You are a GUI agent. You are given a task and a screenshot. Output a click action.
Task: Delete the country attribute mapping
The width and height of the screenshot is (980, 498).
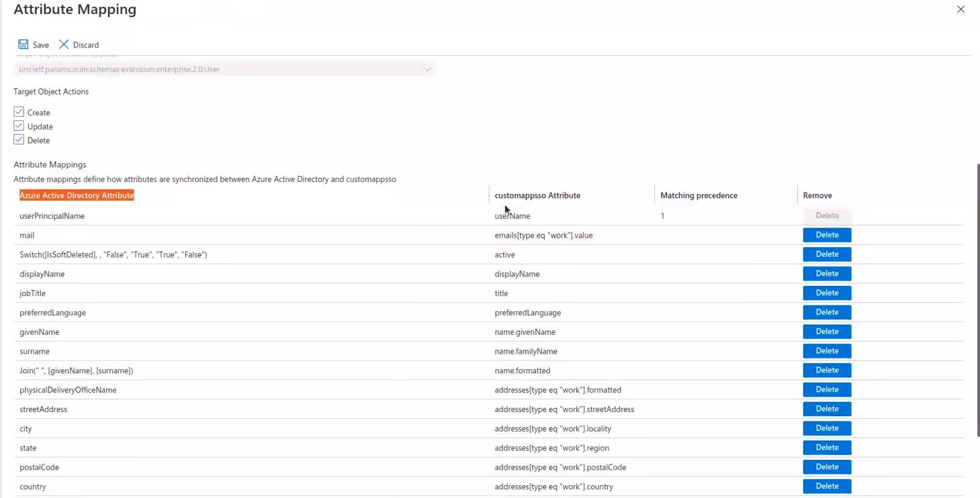pyautogui.click(x=827, y=487)
